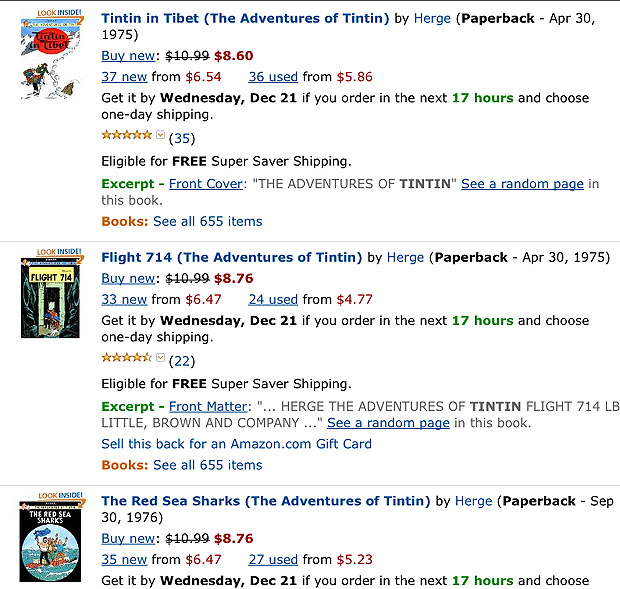
Task: Open the Front Matter excerpt link
Action: pyautogui.click(x=208, y=406)
